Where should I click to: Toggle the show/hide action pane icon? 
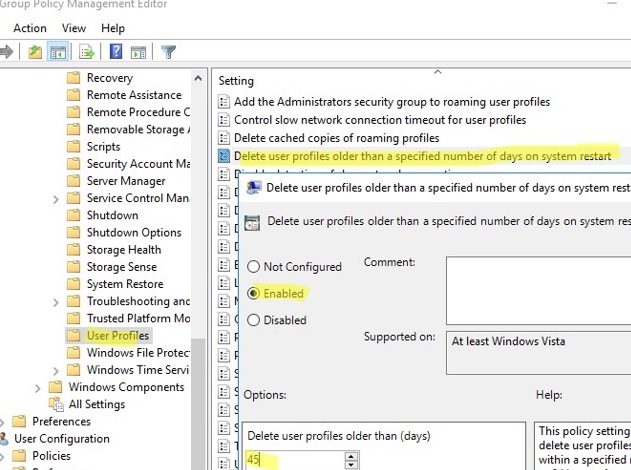[139, 52]
